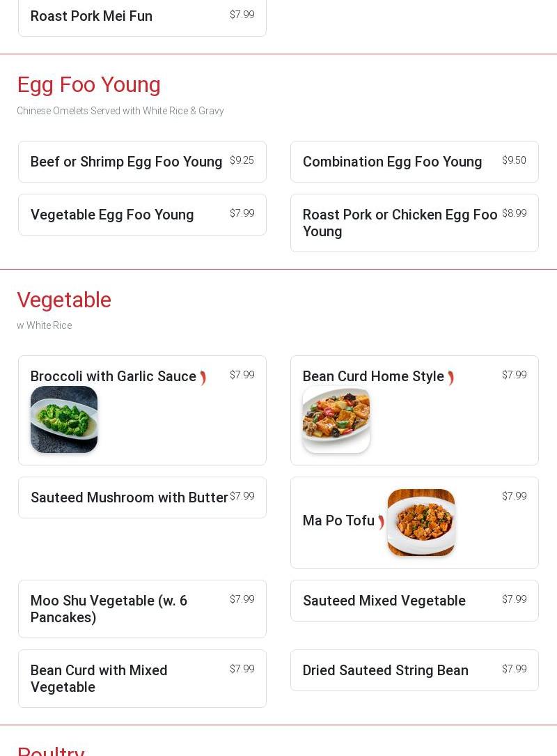
Task: Add Combination Egg Foo Young item
Action: tap(393, 162)
